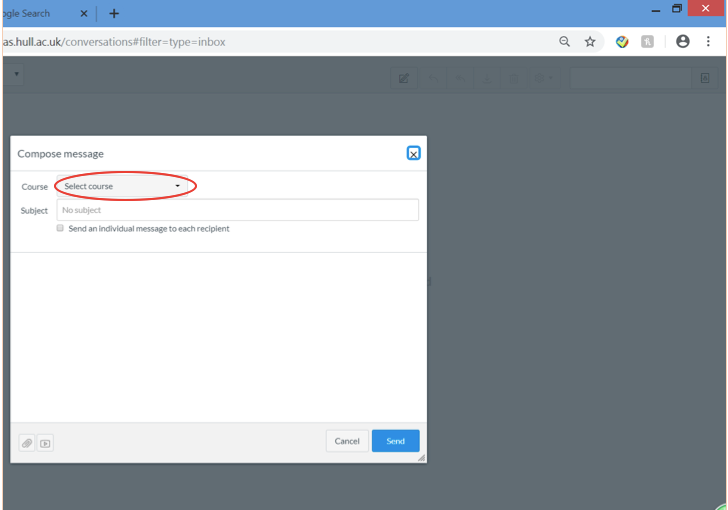Click the record media icon
Viewport: 728px width, 510px height.
[45, 443]
